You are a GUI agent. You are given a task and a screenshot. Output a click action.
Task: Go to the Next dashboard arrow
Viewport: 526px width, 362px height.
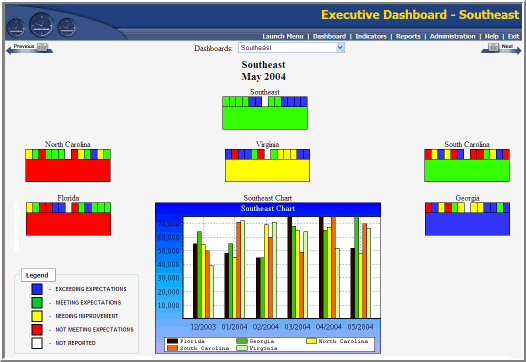point(501,48)
